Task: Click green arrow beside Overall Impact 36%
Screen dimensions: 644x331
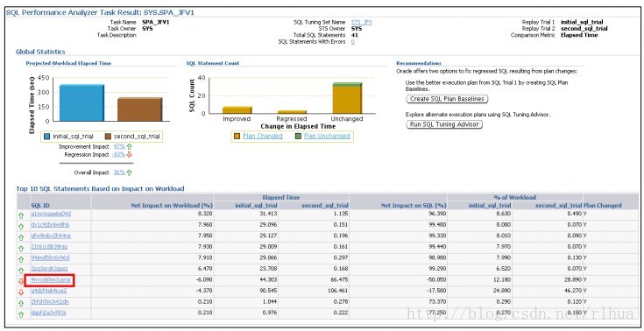Action: 130,173
